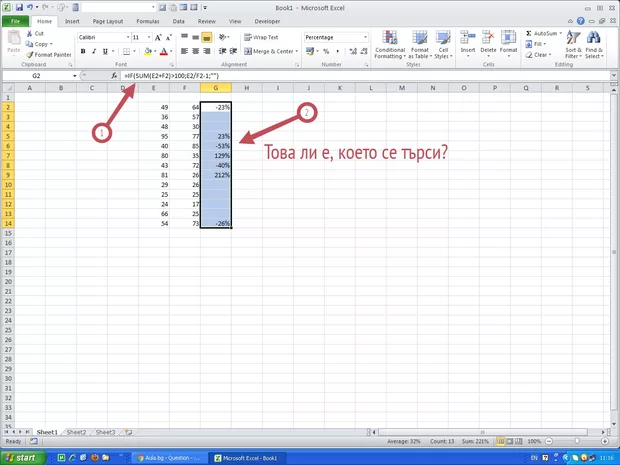Open the font size 11 dropdown
The image size is (620, 465).
click(149, 38)
